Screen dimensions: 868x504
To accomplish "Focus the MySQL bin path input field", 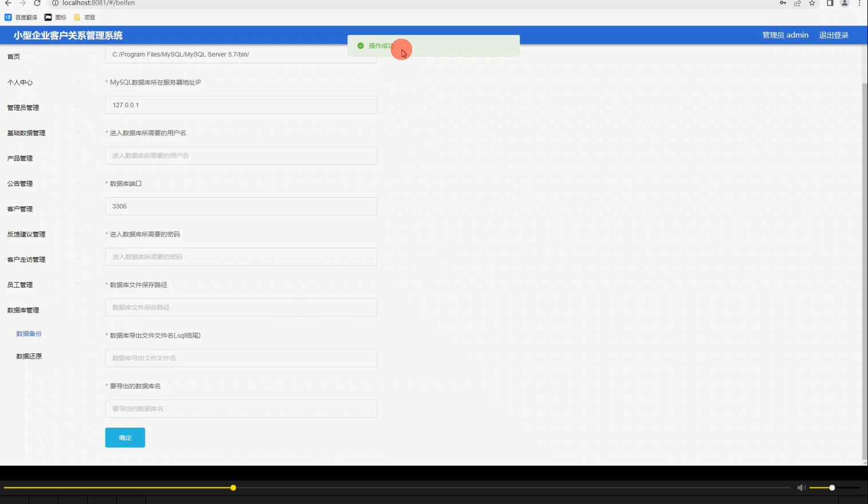I will click(241, 54).
